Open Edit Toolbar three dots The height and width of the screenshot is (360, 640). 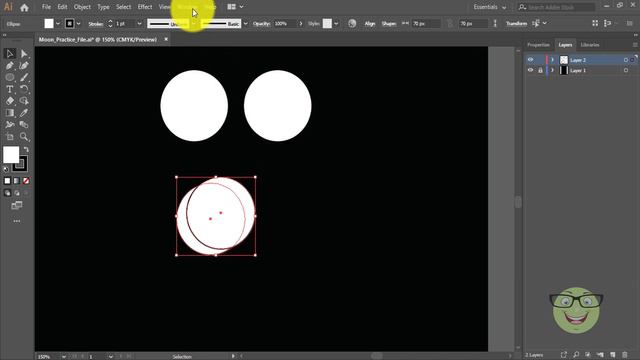pos(17,221)
